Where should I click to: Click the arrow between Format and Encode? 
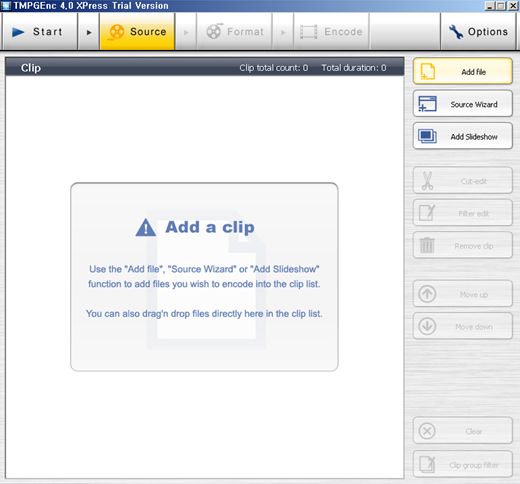pos(283,32)
